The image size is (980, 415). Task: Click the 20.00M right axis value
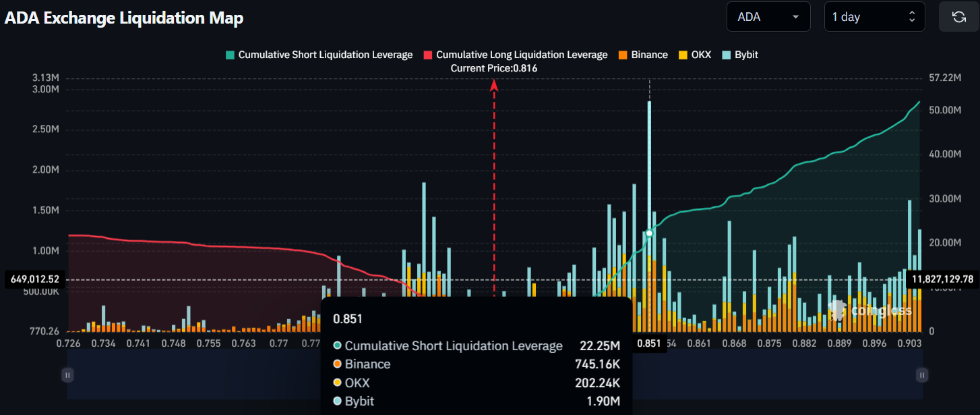[x=944, y=242]
